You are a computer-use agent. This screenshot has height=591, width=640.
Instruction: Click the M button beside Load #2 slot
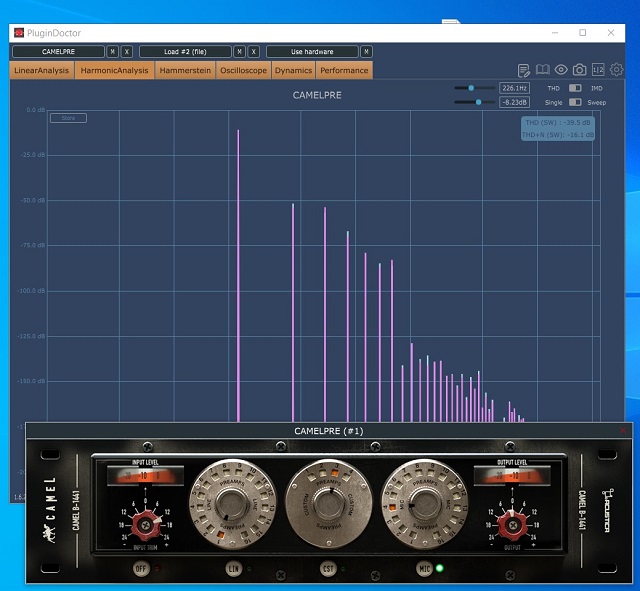(240, 51)
